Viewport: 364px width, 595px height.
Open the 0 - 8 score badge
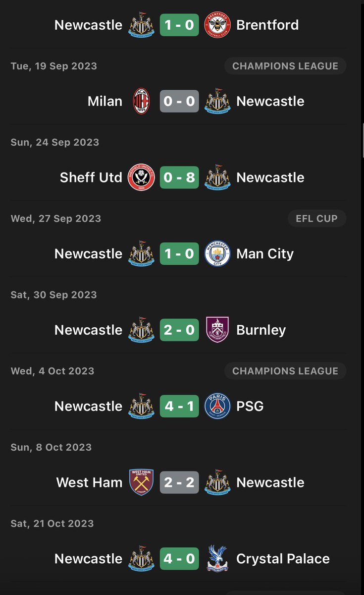[x=179, y=178]
